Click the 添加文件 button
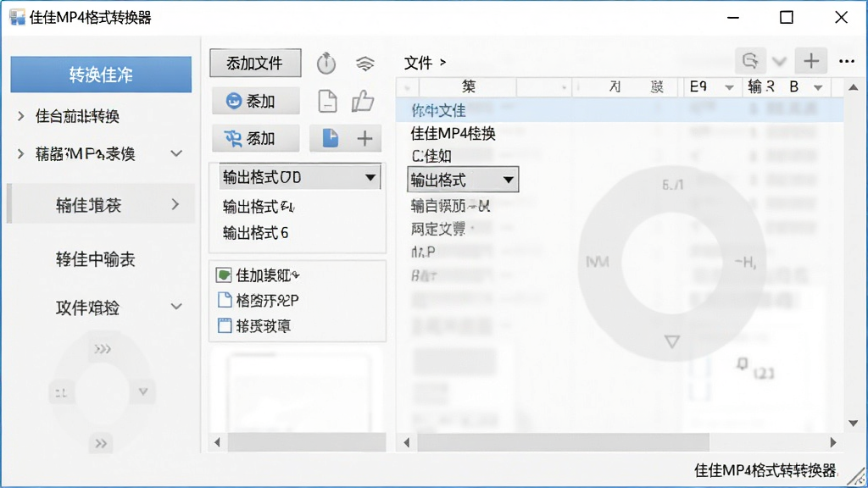The height and width of the screenshot is (488, 868). [x=255, y=63]
